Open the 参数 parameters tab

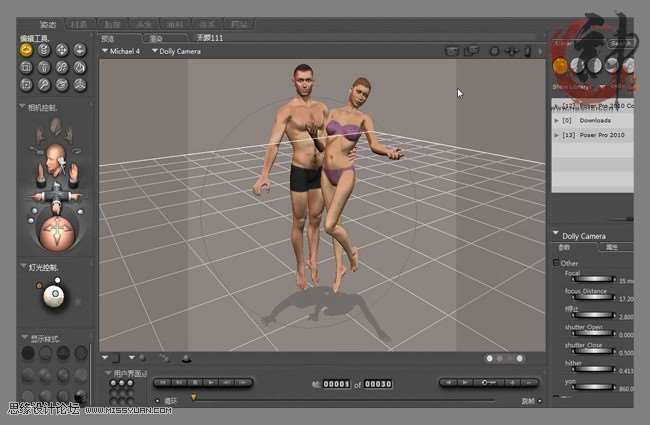pyautogui.click(x=564, y=248)
